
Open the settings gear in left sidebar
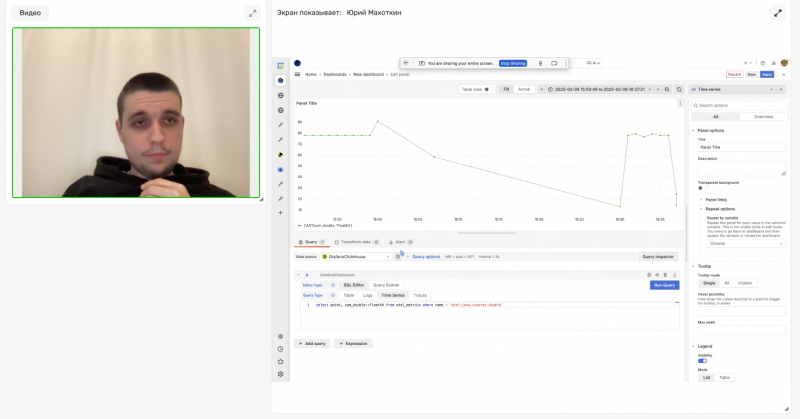coord(281,374)
